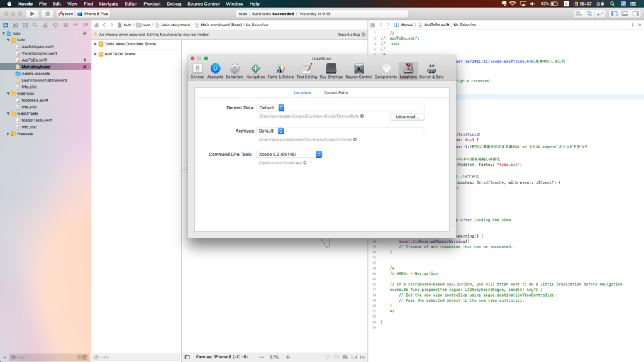This screenshot has width=644, height=362.
Task: Click View as: iPhone 8 button
Action: pyautogui.click(x=221, y=357)
